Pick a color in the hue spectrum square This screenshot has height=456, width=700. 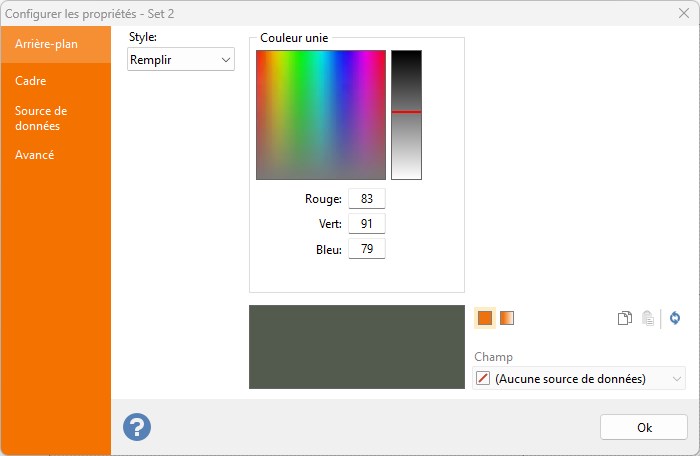(x=321, y=115)
